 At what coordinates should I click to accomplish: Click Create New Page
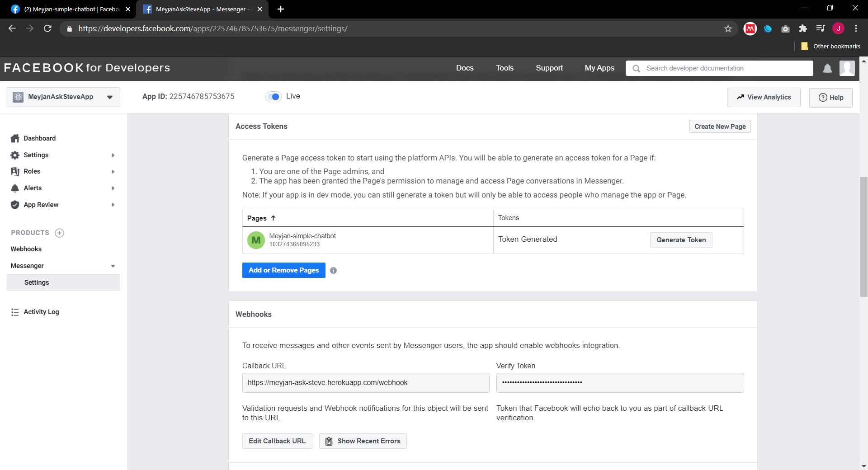pyautogui.click(x=720, y=127)
